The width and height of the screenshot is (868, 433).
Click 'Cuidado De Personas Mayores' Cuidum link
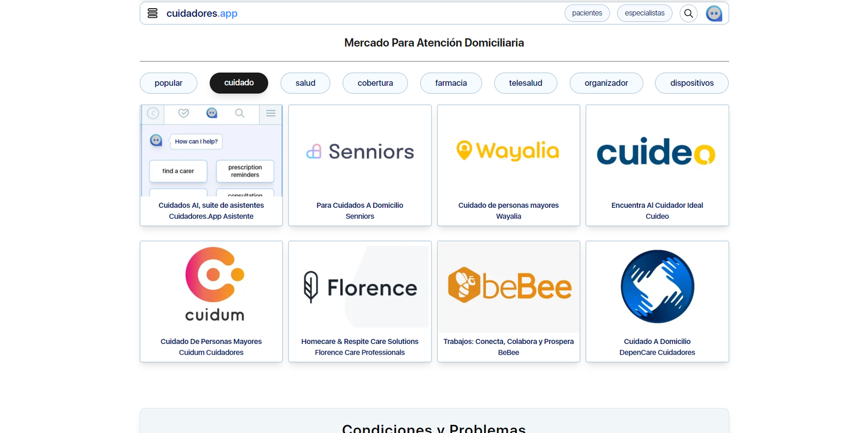[211, 341]
